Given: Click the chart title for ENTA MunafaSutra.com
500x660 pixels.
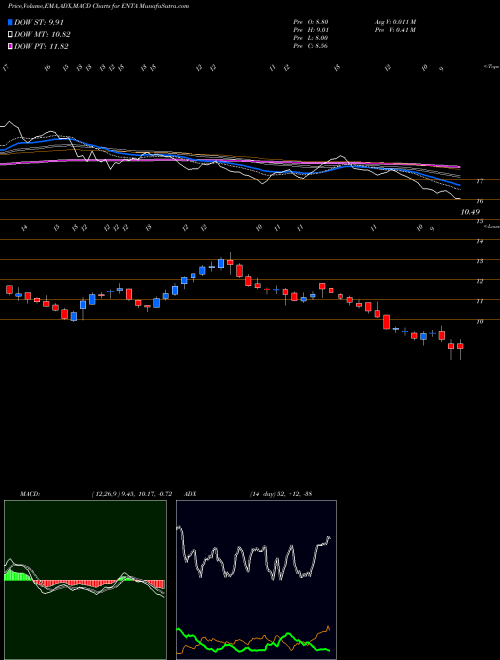Looking at the screenshot, I should (98, 6).
